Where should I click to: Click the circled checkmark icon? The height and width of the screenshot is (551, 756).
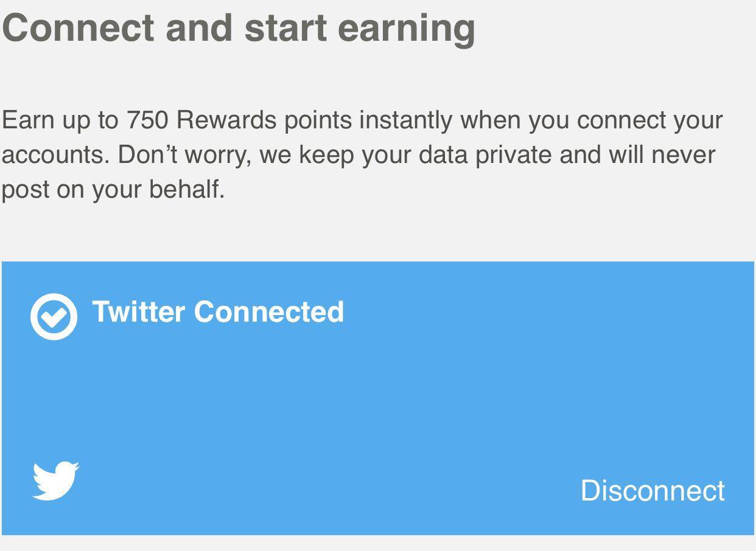coord(54,316)
